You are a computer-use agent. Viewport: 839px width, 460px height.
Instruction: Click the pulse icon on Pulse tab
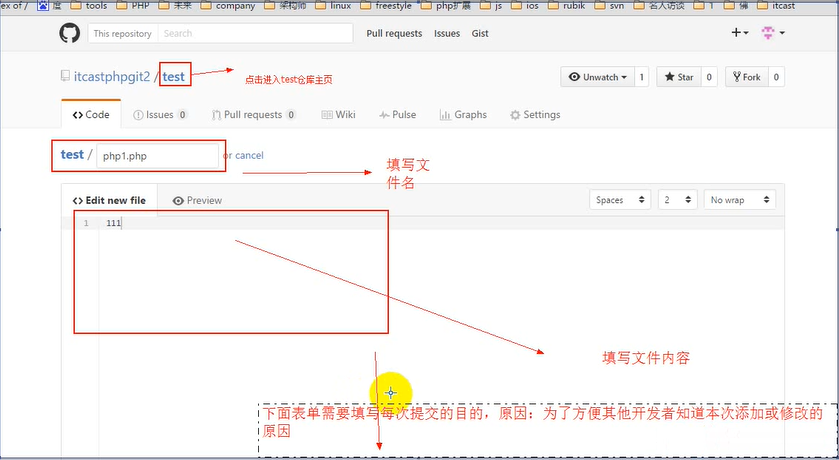(x=384, y=115)
